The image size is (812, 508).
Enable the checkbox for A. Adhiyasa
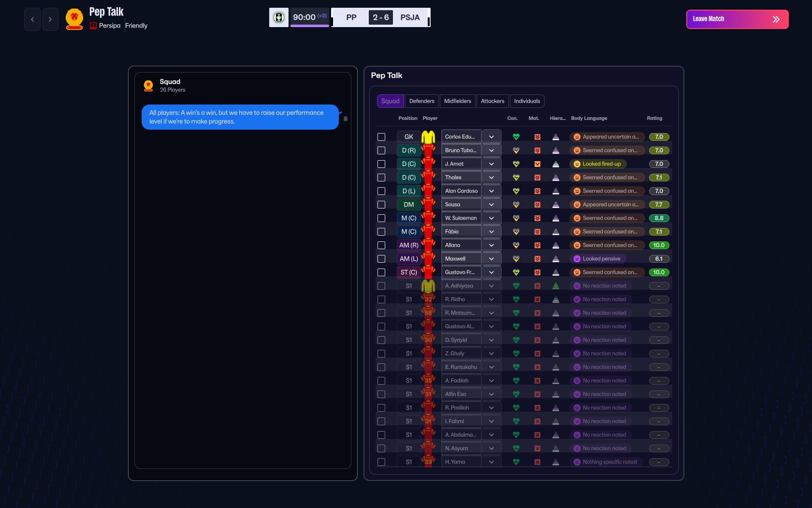(x=381, y=285)
